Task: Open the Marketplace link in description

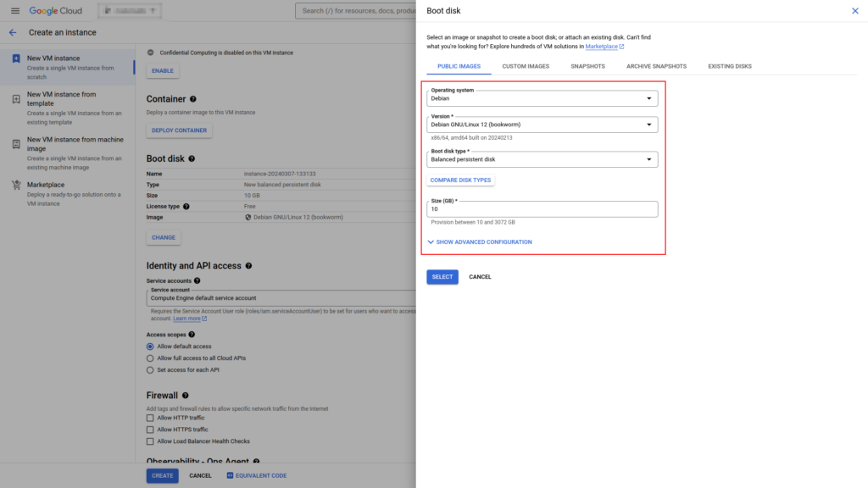Action: point(604,47)
